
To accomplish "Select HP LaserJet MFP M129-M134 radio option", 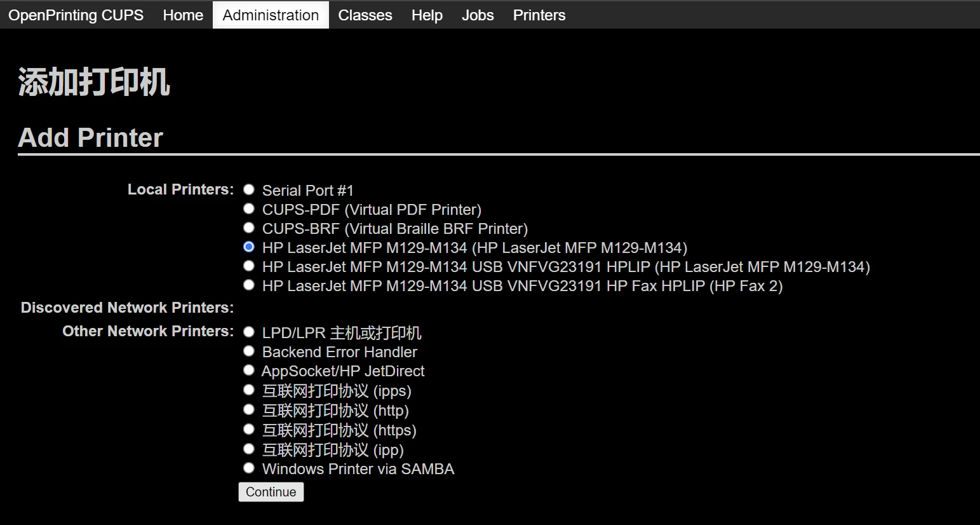I will [x=249, y=247].
